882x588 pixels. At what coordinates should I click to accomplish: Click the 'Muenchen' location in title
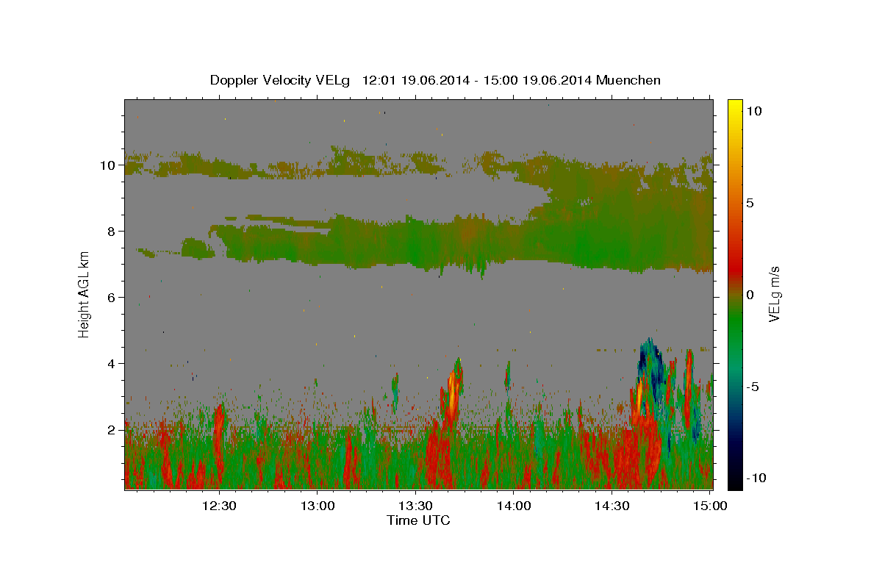click(x=628, y=80)
